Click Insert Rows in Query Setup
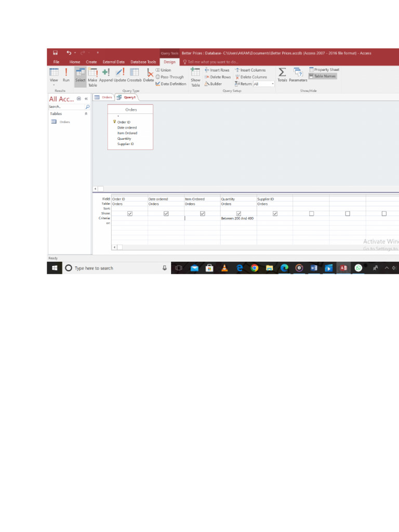 pos(217,70)
